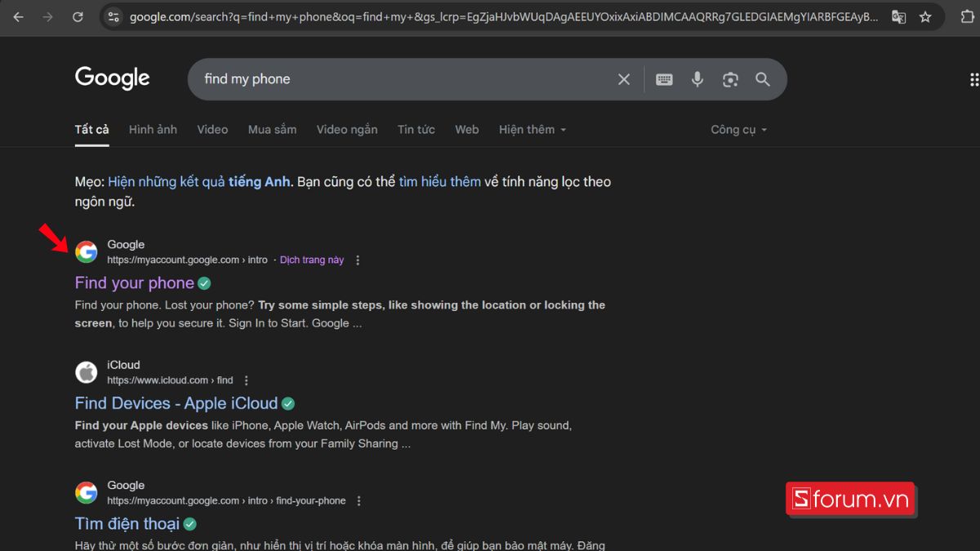Open more options for the find-your-phone result
Screen dimensions: 980x551
[x=359, y=501]
